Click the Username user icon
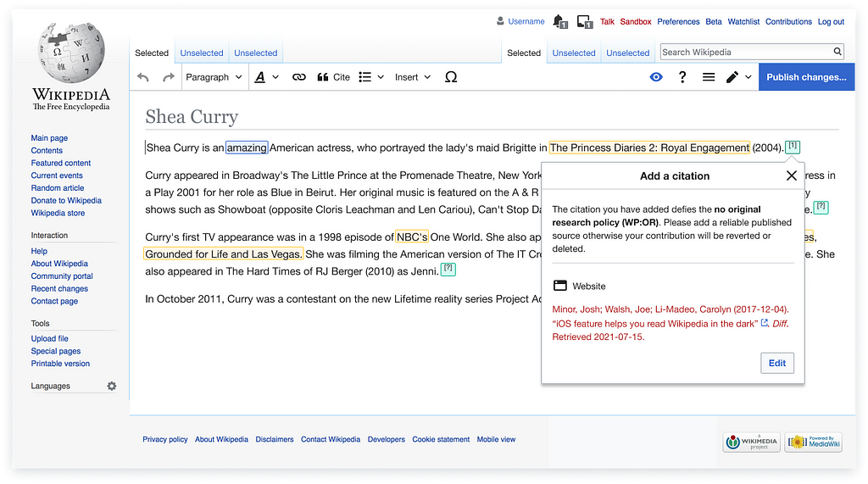868x484 pixels. (500, 21)
